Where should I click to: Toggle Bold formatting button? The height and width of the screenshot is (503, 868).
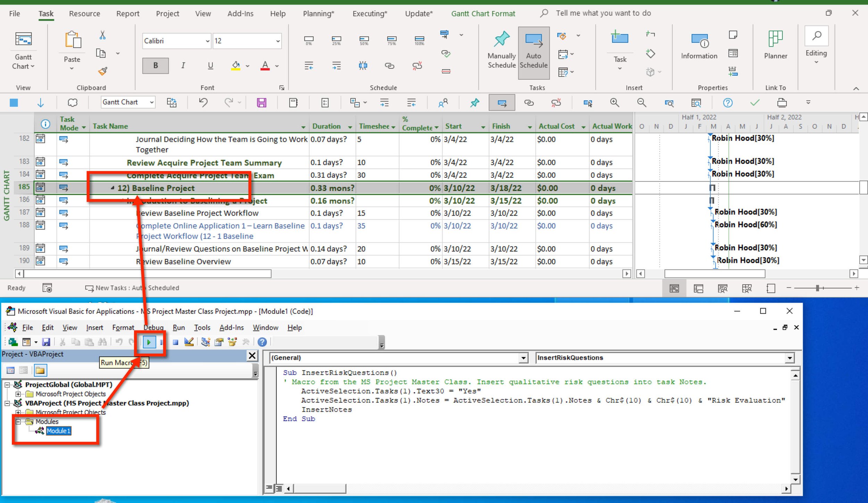(156, 65)
